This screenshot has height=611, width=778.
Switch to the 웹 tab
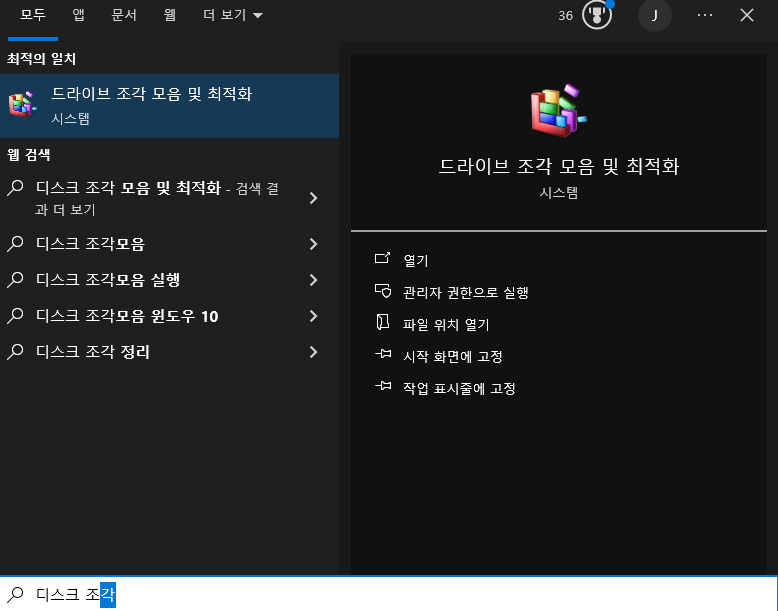click(170, 15)
